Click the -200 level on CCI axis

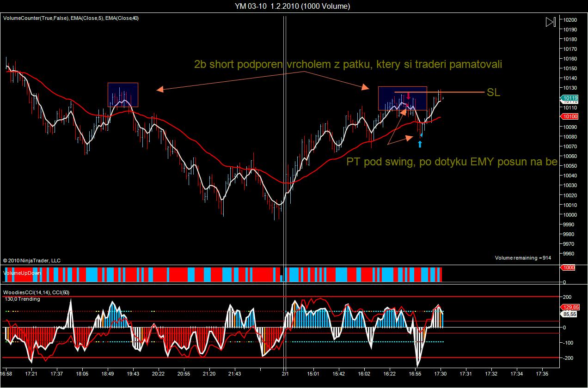tap(568, 358)
